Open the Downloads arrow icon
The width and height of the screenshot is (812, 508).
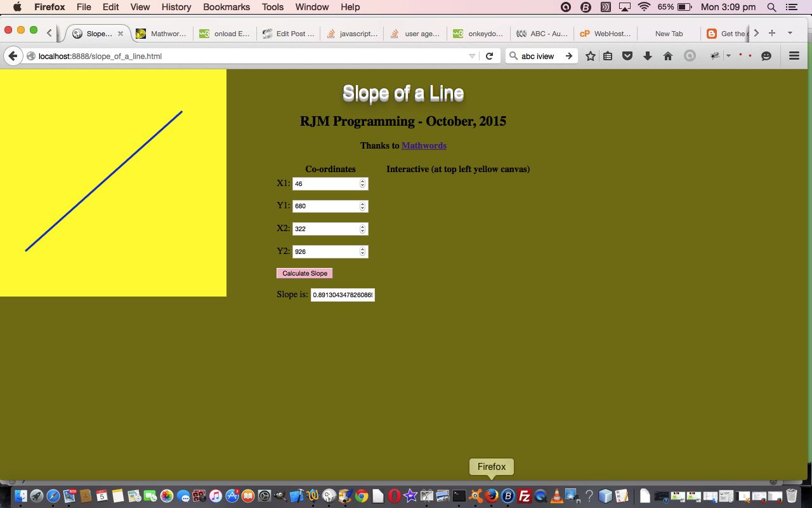pyautogui.click(x=647, y=56)
